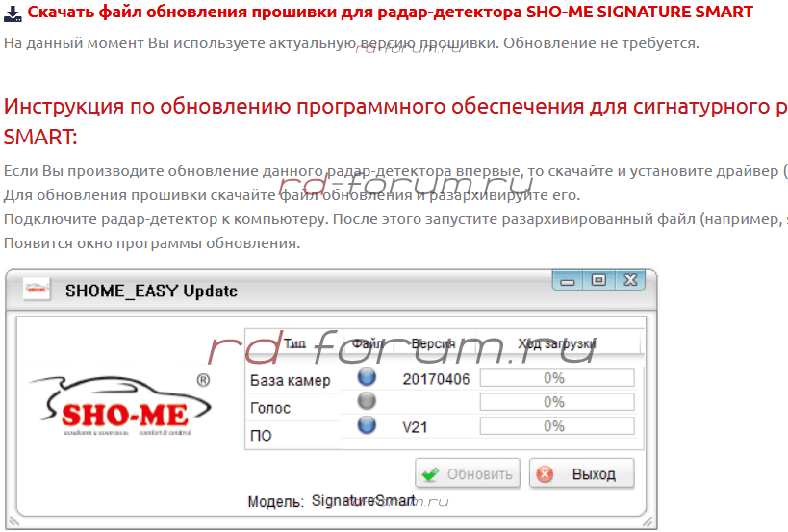
Task: Select the Голос row label
Action: pos(270,408)
